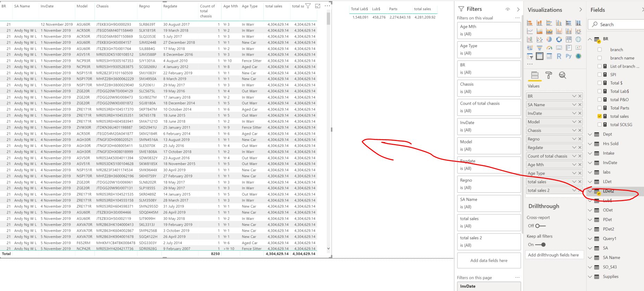This screenshot has width=644, height=291.
Task: Select the funnel chart visual
Action: coord(539,48)
